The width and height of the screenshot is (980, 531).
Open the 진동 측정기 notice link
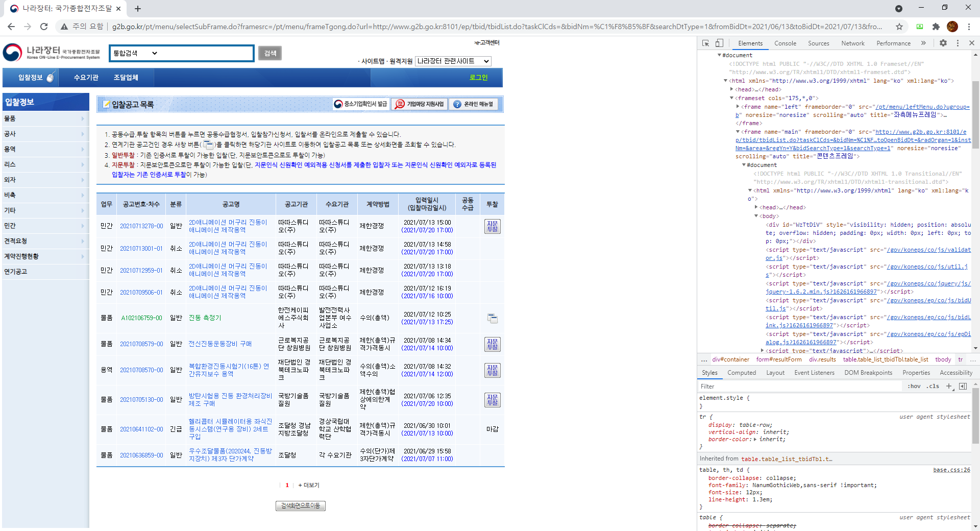pos(205,318)
